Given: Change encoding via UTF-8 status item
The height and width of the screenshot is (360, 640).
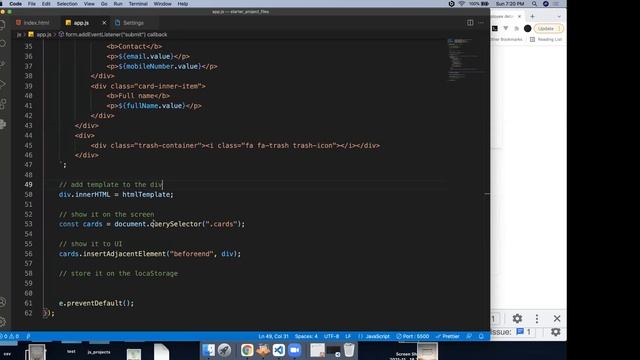Looking at the screenshot, I should point(331,336).
